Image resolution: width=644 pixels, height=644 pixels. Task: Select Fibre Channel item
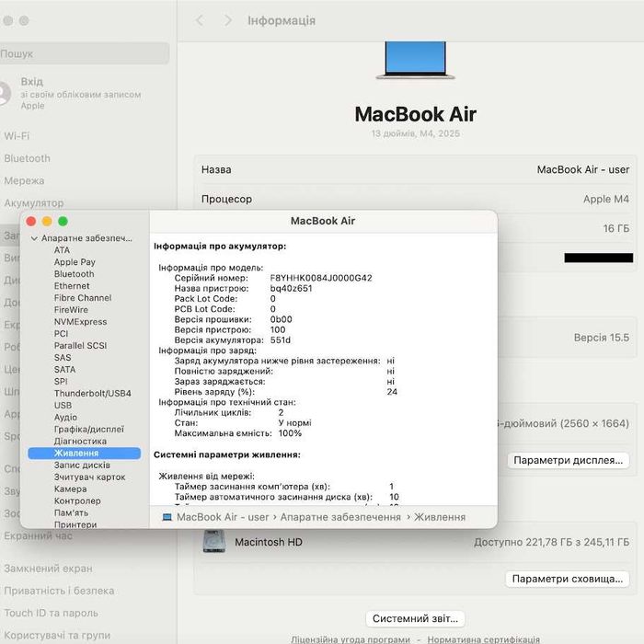(x=83, y=298)
